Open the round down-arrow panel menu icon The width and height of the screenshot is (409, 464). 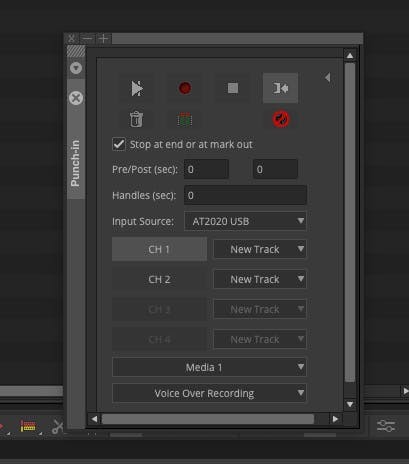[76, 68]
